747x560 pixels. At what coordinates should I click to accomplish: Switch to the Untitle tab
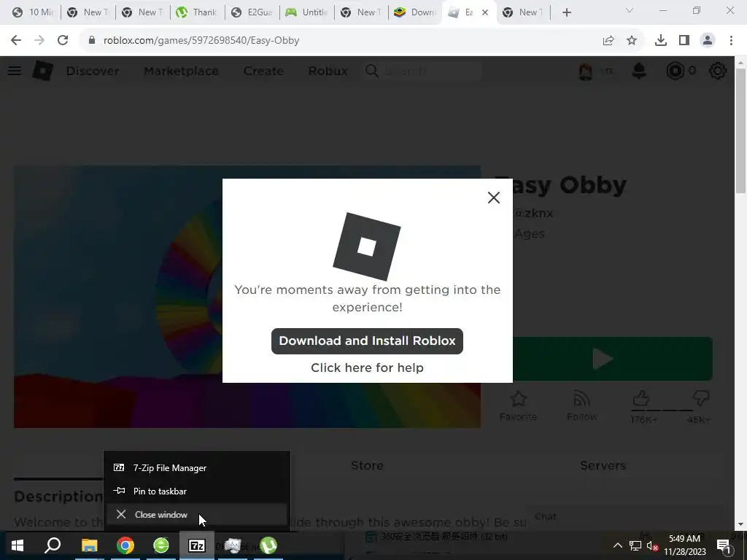(306, 12)
